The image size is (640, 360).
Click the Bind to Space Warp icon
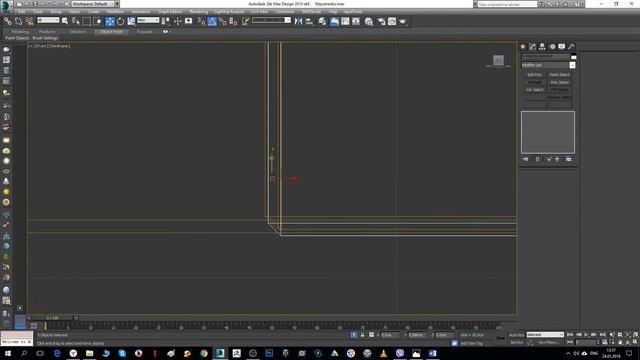(29, 21)
